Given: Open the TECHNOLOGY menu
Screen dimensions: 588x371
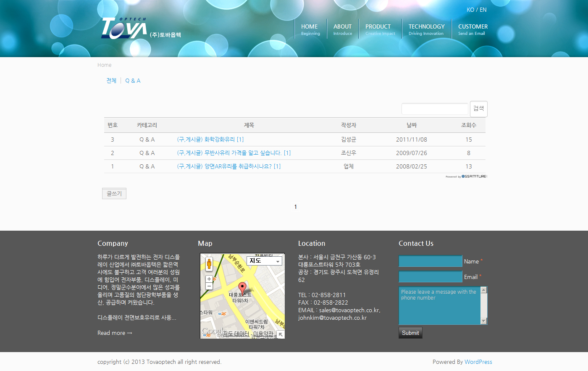Looking at the screenshot, I should 426,29.
